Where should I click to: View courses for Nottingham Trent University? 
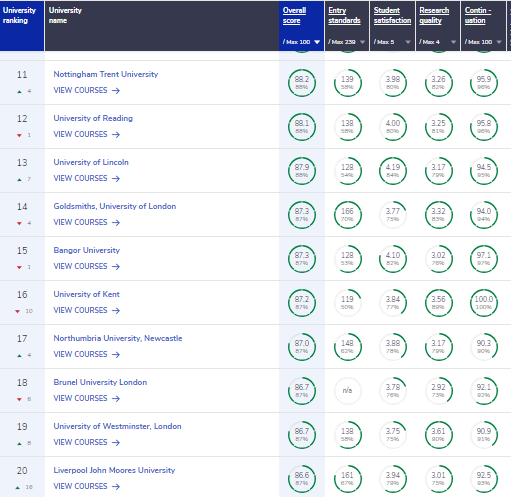click(x=87, y=90)
